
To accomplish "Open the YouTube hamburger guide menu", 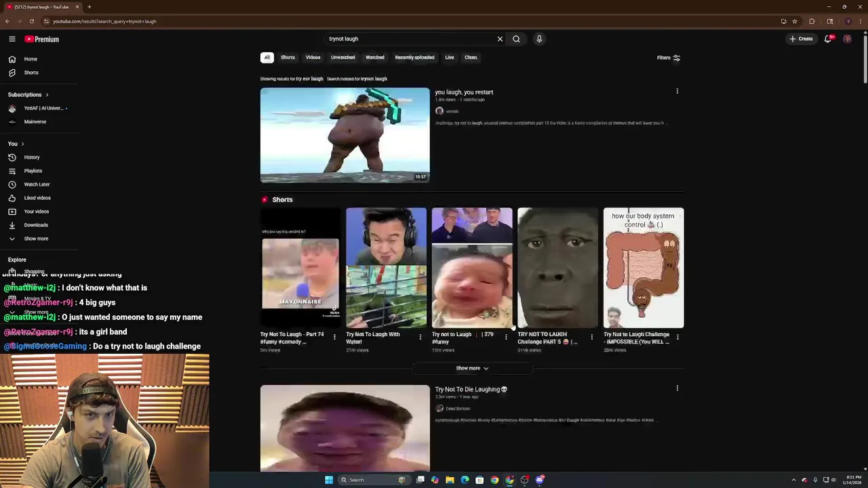I will click(12, 39).
